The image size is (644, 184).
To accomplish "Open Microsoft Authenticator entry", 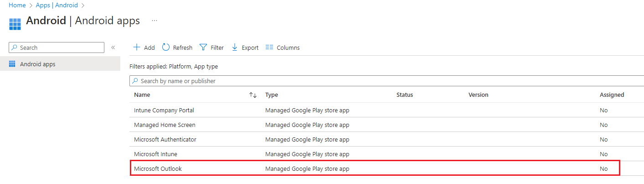I will (x=165, y=139).
